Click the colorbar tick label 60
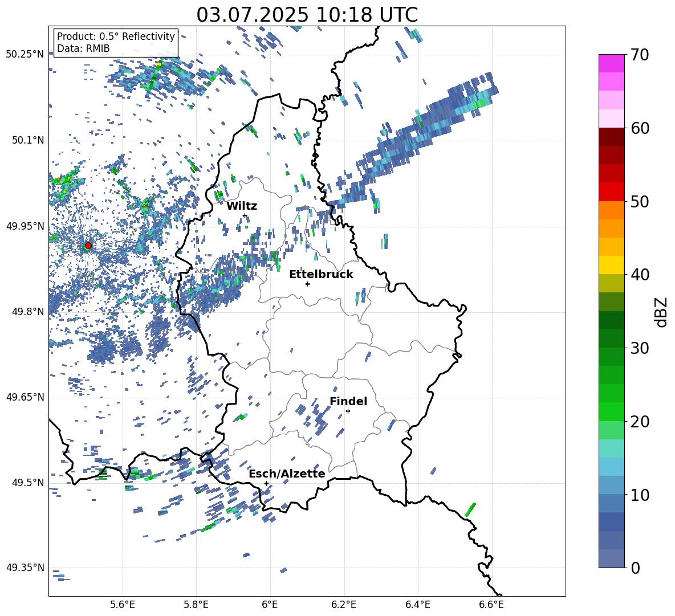675x616 pixels. click(640, 128)
